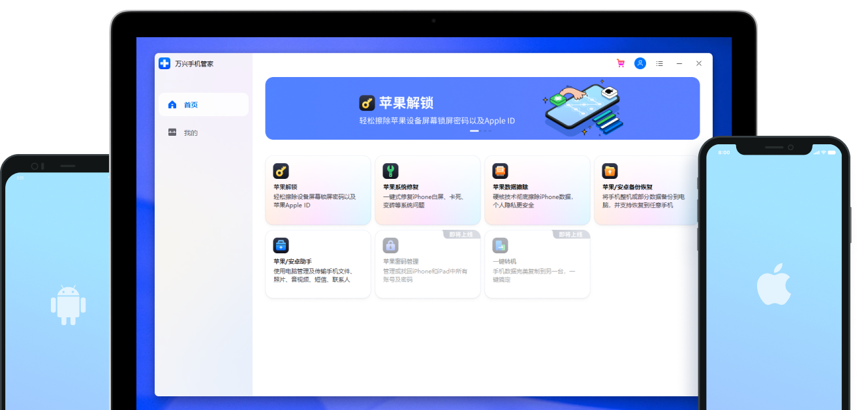Image resolution: width=868 pixels, height=410 pixels.
Task: Click the eraser icon on 苹果数据擦除 card
Action: pos(500,171)
